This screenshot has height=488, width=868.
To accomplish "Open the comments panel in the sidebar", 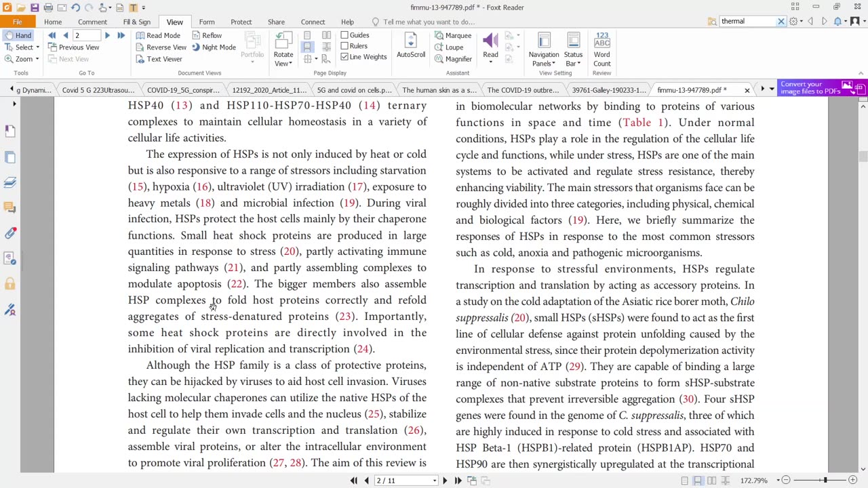I will 10,207.
